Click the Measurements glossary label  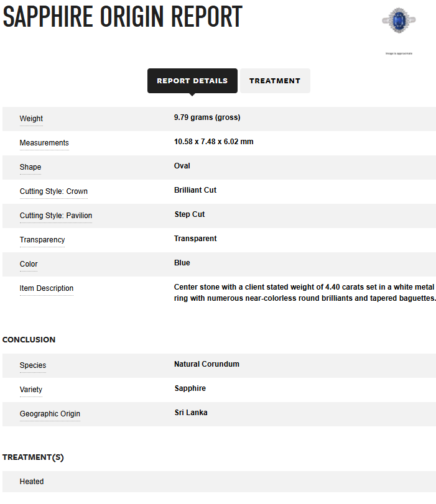click(44, 143)
